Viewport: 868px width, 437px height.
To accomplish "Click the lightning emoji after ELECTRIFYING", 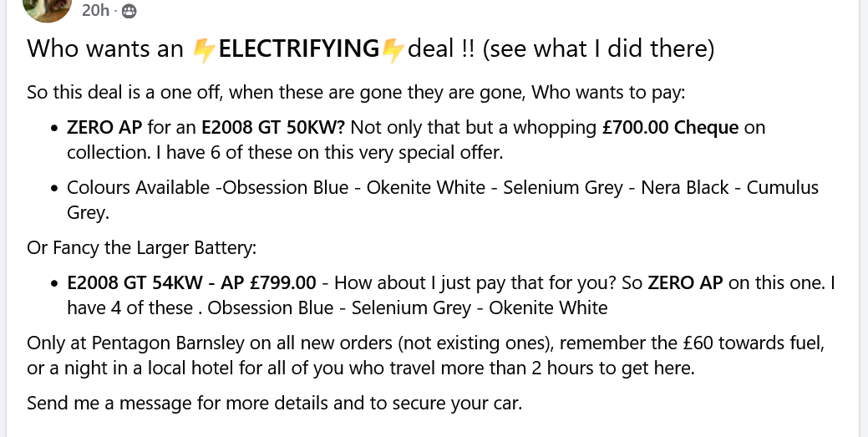I will pos(393,49).
